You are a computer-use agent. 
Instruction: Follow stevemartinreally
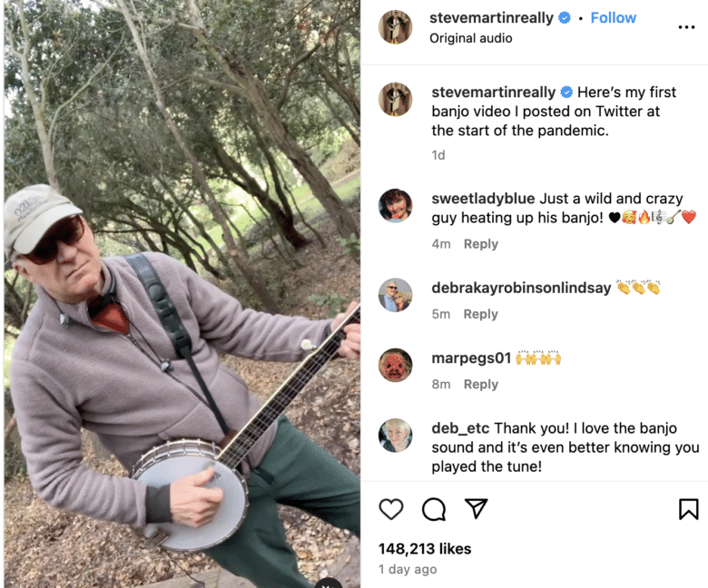point(613,18)
